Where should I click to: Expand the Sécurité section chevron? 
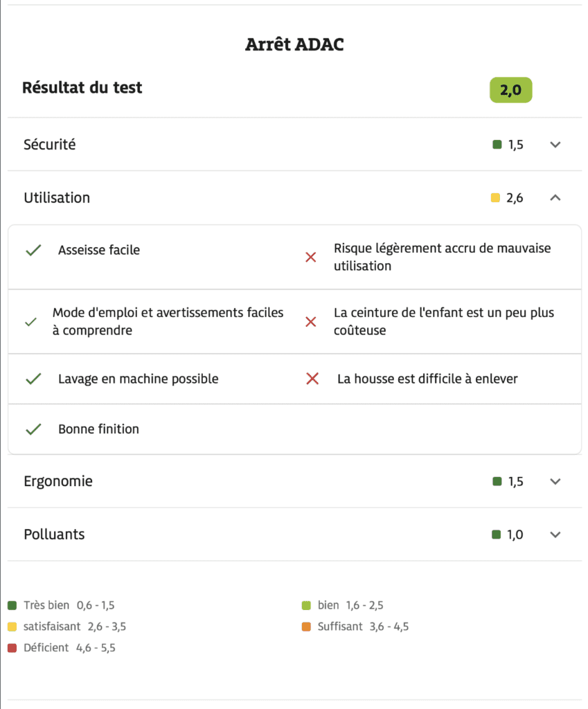coord(555,145)
